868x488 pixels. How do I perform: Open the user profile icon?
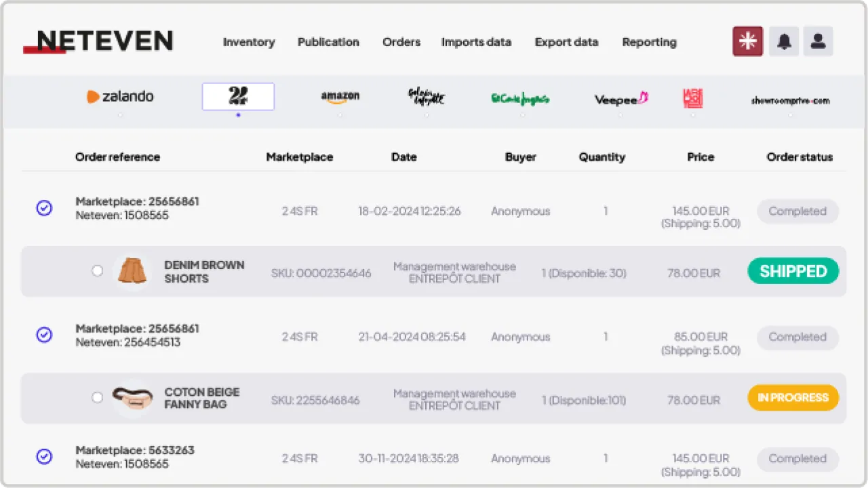click(x=818, y=41)
